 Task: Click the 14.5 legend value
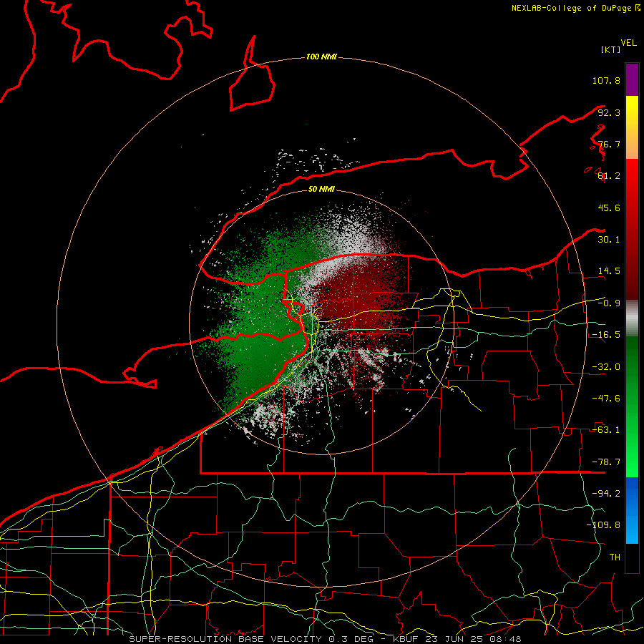point(609,271)
